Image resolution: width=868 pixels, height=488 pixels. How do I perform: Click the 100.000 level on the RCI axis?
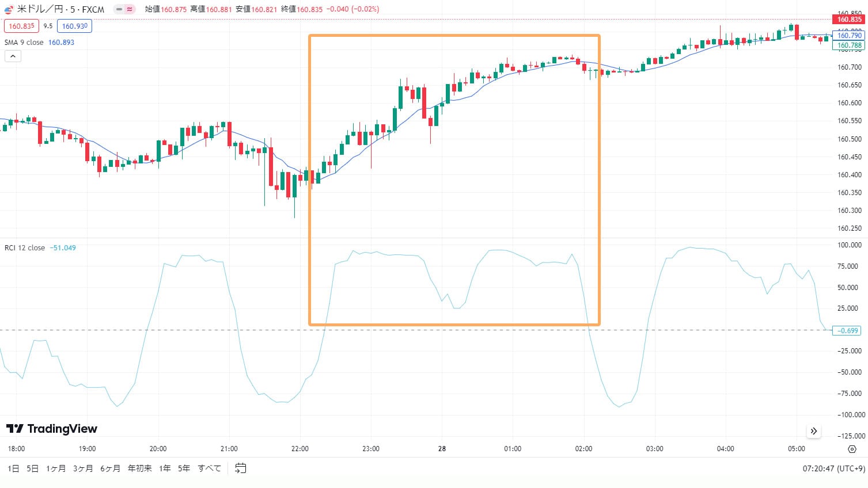850,245
